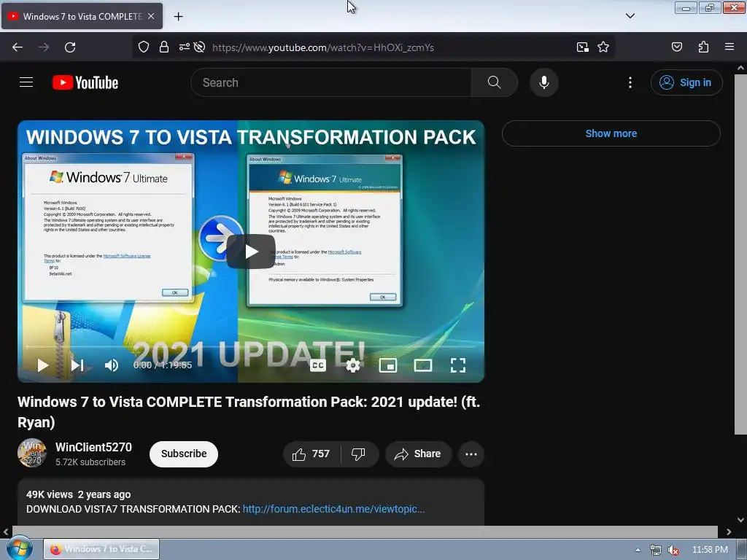Viewport: 747px width, 560px height.
Task: Play video with center play button
Action: click(251, 252)
